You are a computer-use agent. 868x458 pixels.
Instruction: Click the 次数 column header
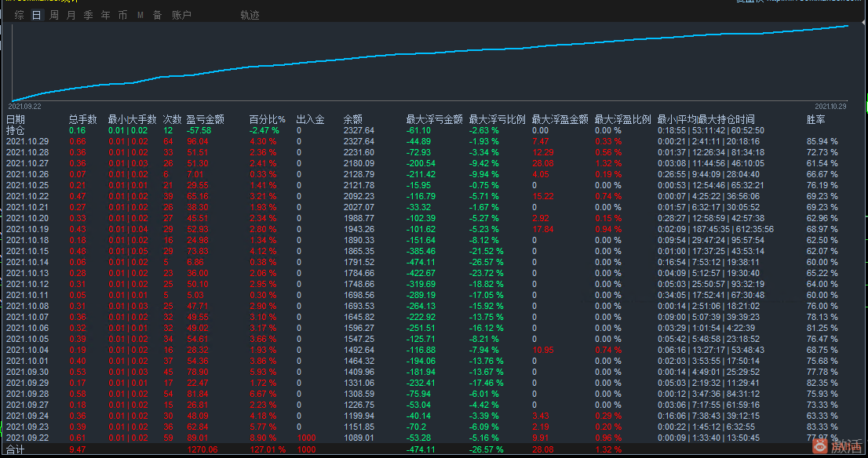tap(172, 119)
